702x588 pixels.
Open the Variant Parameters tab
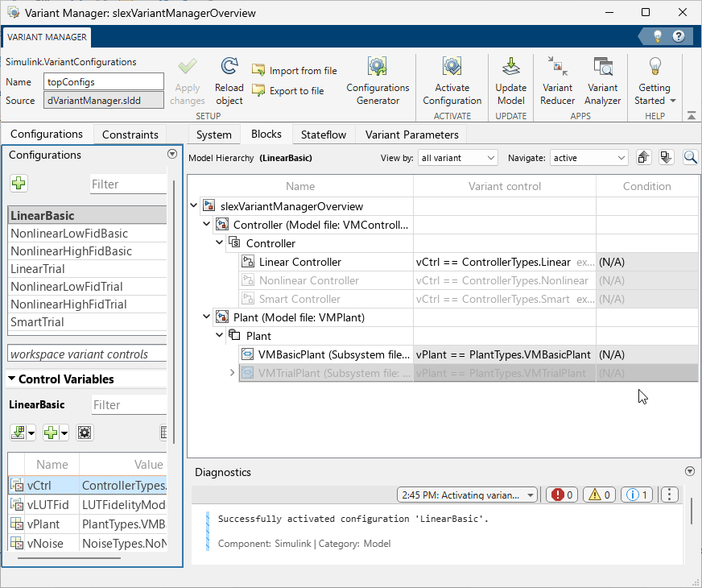411,135
